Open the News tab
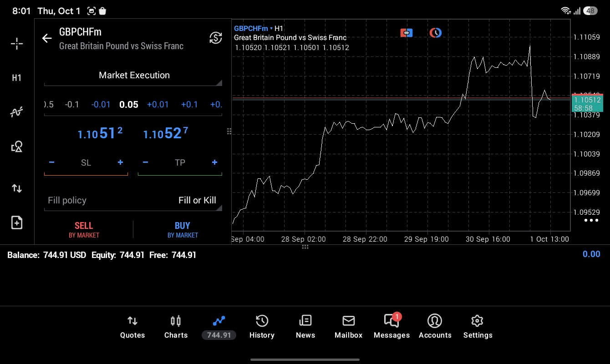Viewport: 610px width, 364px height. pyautogui.click(x=305, y=328)
